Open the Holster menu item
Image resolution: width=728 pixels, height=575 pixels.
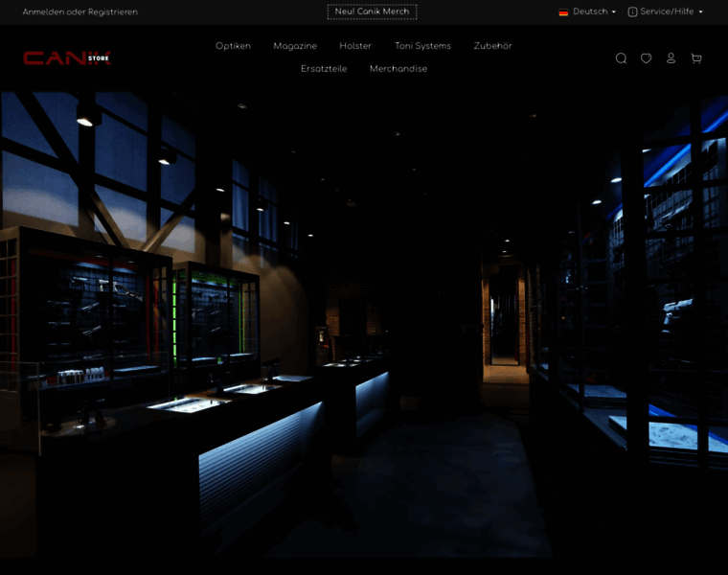coord(355,46)
